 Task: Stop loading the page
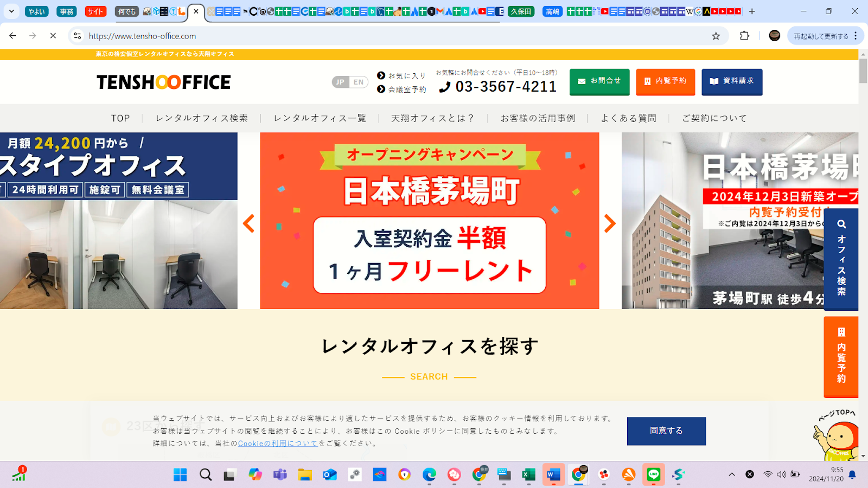(53, 36)
